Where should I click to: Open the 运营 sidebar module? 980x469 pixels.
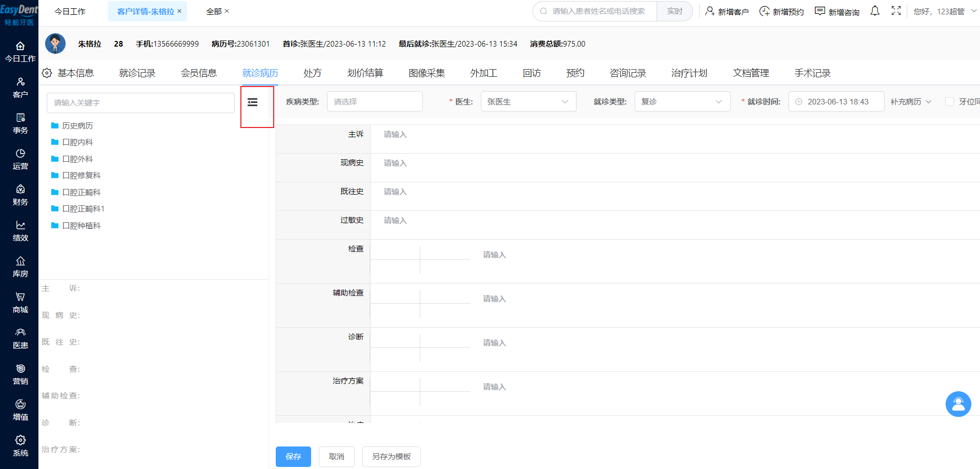(20, 160)
